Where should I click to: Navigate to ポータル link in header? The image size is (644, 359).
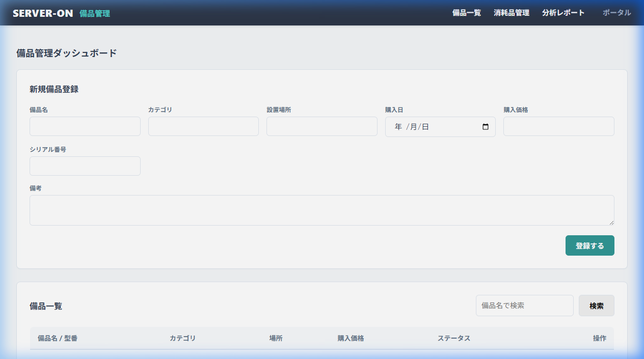tap(616, 13)
